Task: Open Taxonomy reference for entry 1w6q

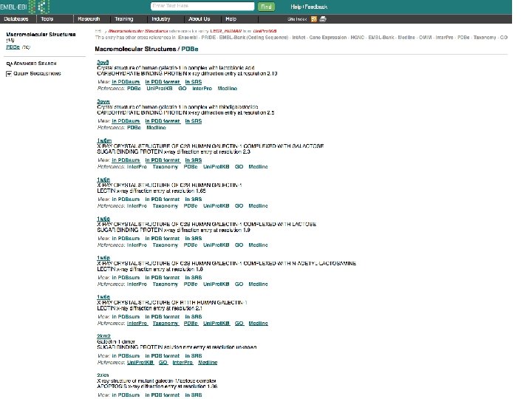Action: point(166,324)
